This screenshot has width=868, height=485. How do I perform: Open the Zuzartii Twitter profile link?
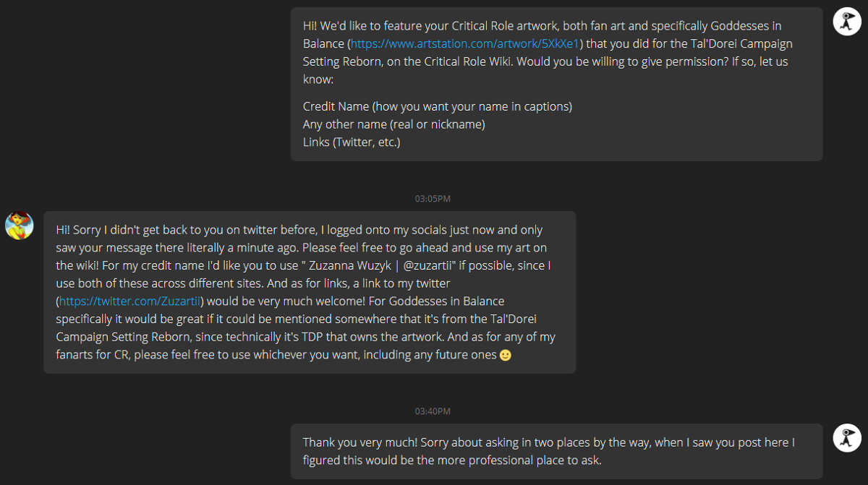129,301
